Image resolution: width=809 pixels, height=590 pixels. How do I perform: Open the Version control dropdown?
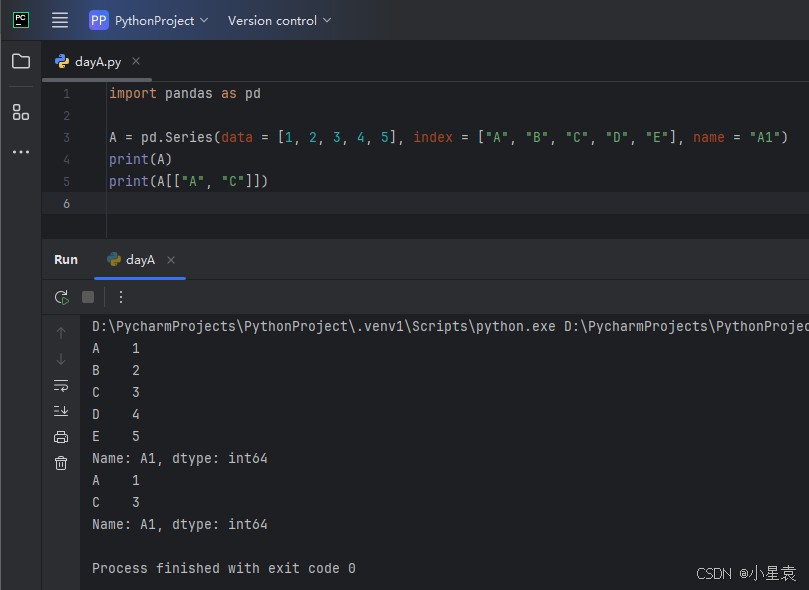pos(279,20)
